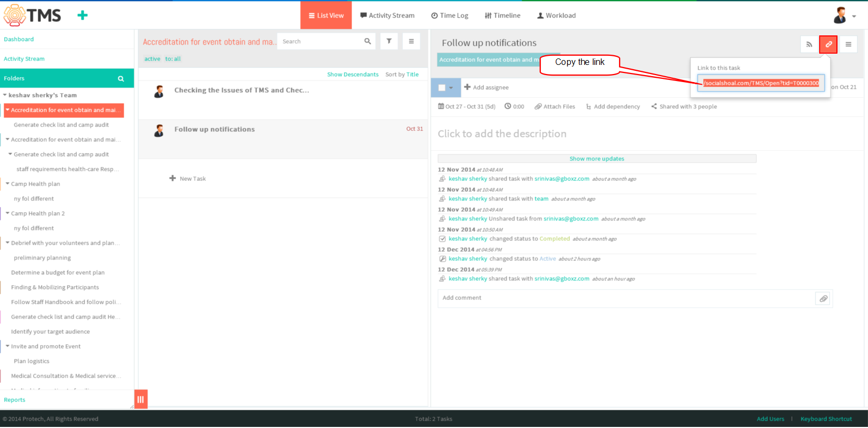Click the comment attachment paperclip icon
This screenshot has height=428, width=868.
pos(823,299)
